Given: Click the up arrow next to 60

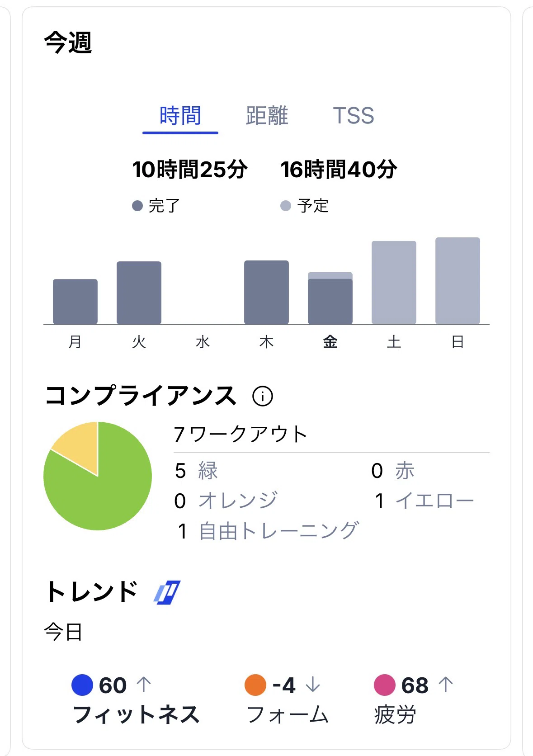Looking at the screenshot, I should click(144, 685).
